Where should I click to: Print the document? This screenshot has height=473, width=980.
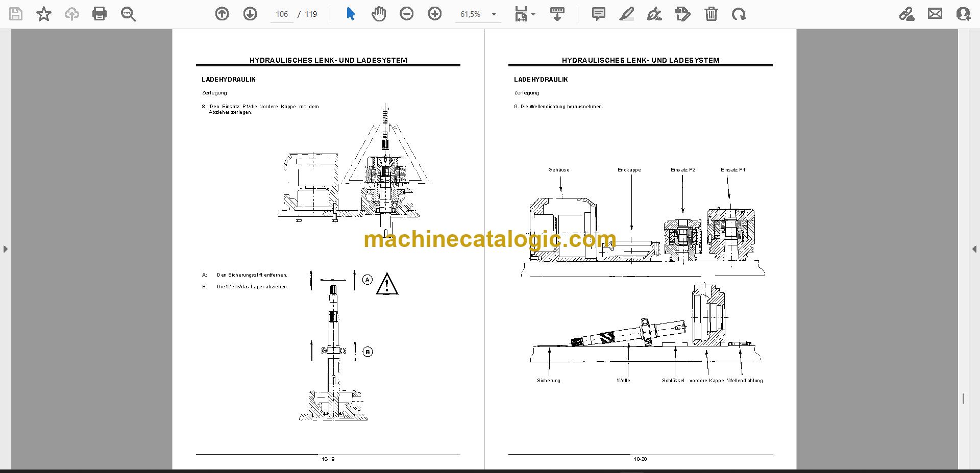pos(100,14)
